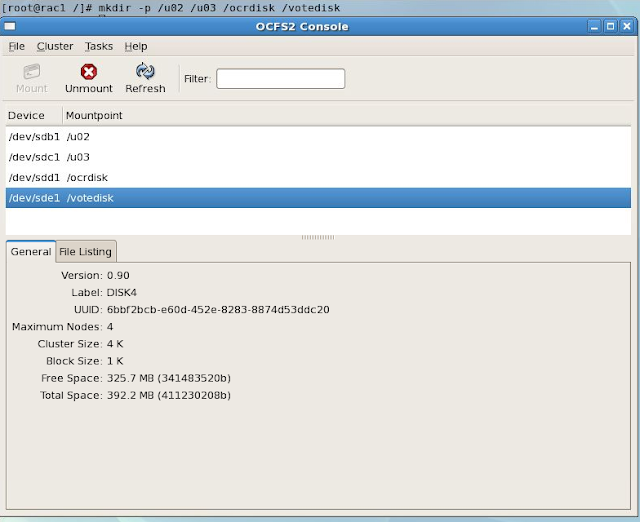This screenshot has height=522, width=640.
Task: Maximize the OCFS2 Console window
Action: 611,27
